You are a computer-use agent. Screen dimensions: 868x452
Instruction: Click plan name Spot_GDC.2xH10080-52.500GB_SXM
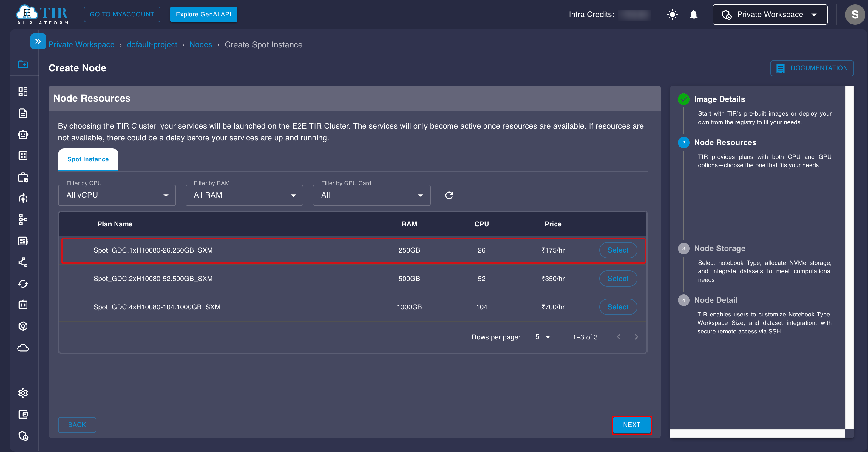[x=153, y=279]
